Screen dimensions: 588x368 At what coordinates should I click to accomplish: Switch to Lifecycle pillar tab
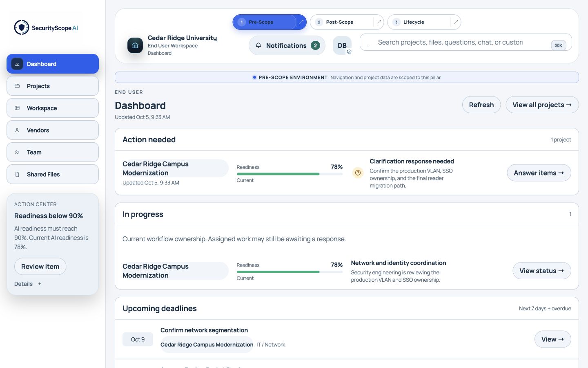click(419, 22)
